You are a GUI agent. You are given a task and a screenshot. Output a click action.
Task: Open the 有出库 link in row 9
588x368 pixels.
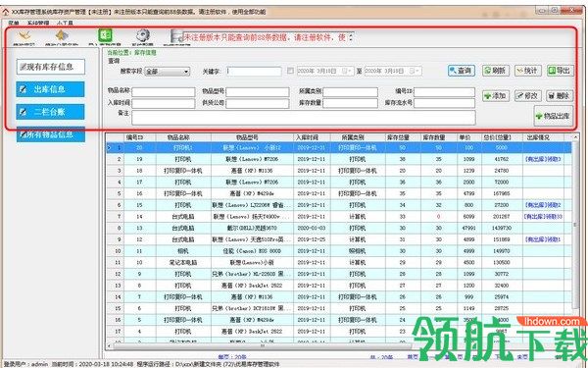tap(543, 239)
